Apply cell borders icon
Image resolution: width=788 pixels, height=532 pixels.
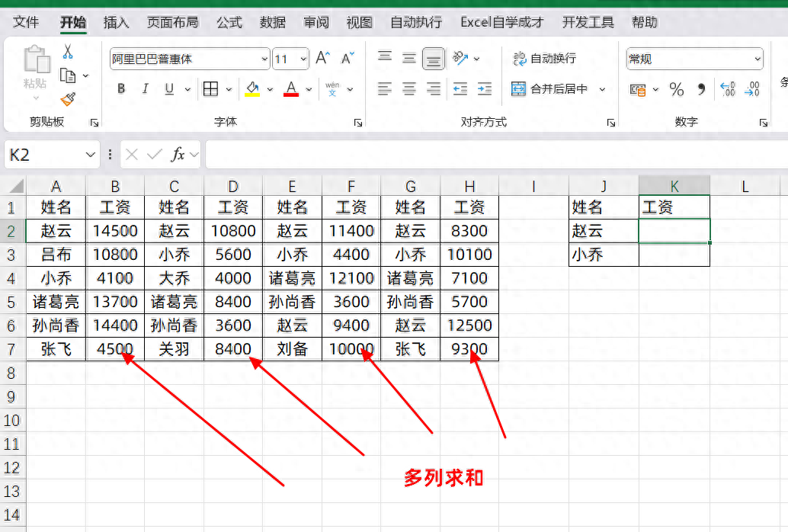(210, 89)
